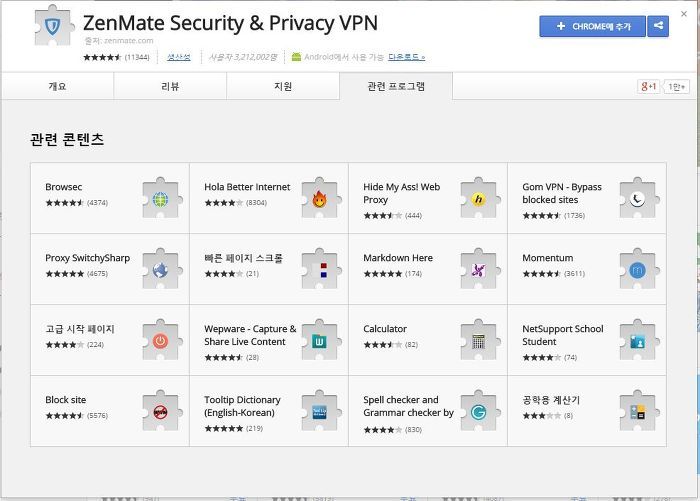
Task: Open the Proxy SwitchySharp globe icon
Action: tap(161, 270)
